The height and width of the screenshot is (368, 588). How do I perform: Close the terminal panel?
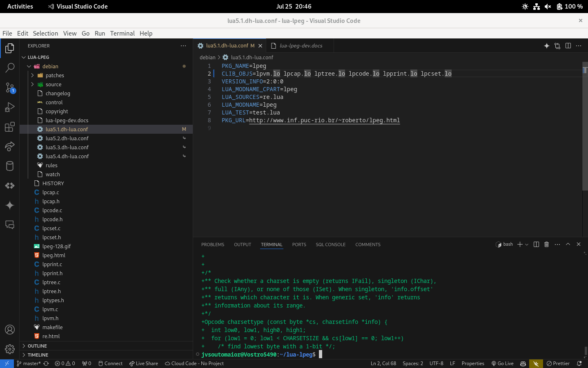point(579,245)
